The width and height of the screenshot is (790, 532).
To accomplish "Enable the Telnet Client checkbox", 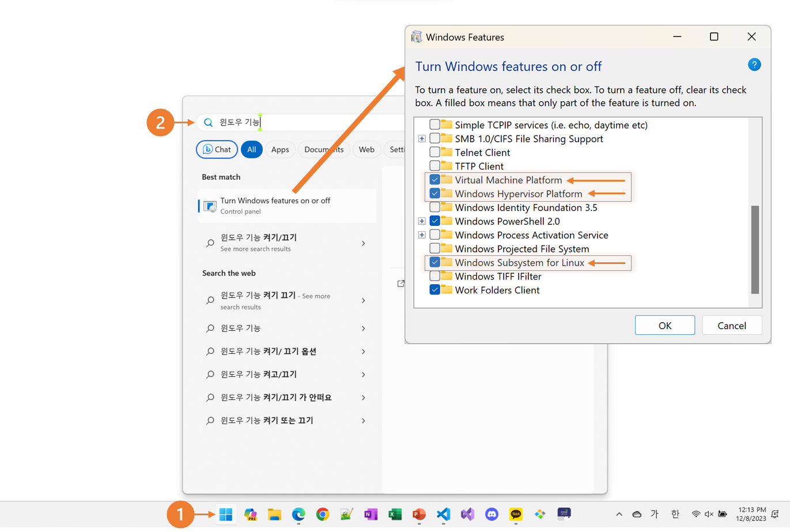I will pyautogui.click(x=435, y=152).
